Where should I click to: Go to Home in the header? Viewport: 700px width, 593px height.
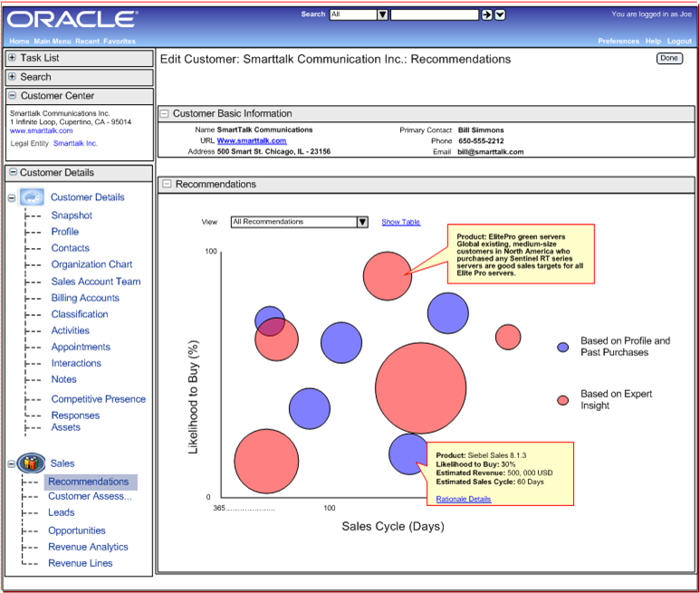(x=19, y=41)
